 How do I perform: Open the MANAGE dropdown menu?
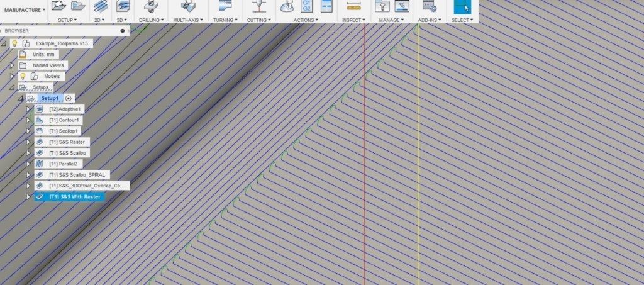(391, 20)
